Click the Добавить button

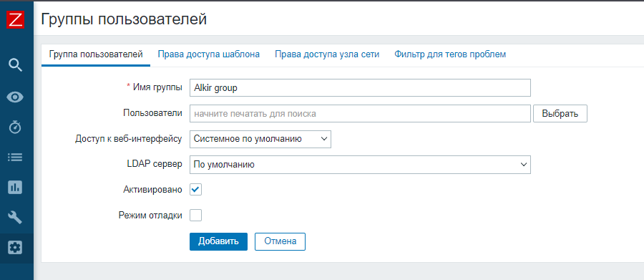[x=218, y=241]
